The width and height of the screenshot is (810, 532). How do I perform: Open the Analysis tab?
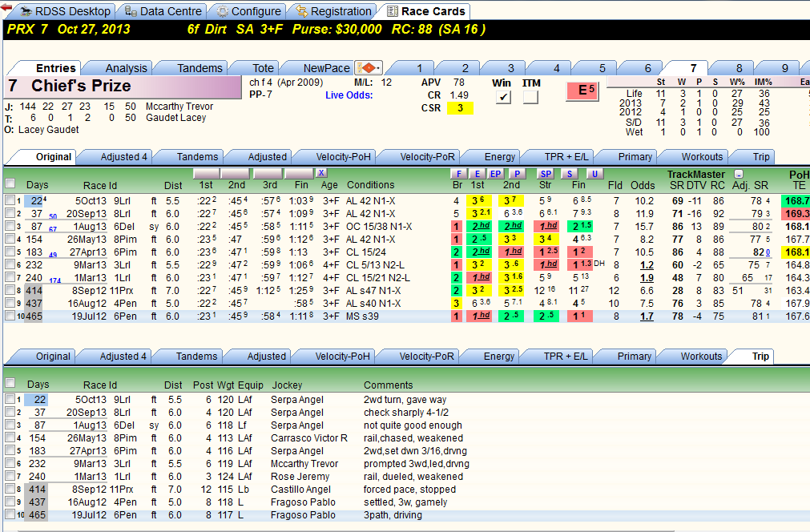126,67
